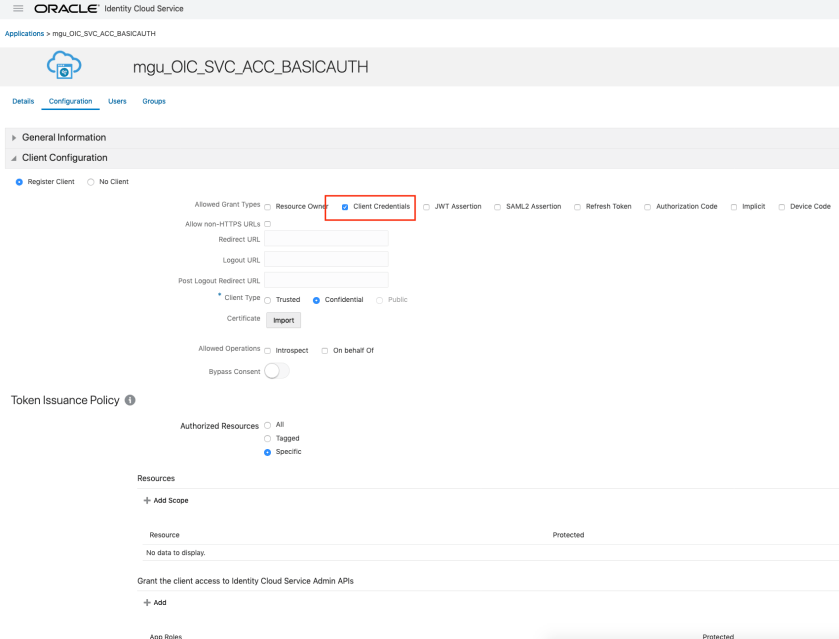This screenshot has width=839, height=639.
Task: Open the Details tab
Action: tap(23, 101)
